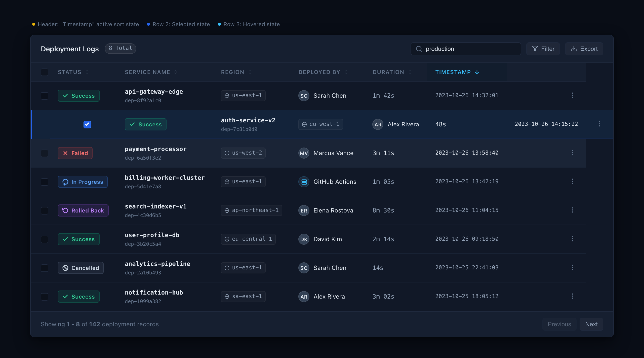644x358 pixels.
Task: Click the search magnifier icon
Action: pyautogui.click(x=419, y=49)
